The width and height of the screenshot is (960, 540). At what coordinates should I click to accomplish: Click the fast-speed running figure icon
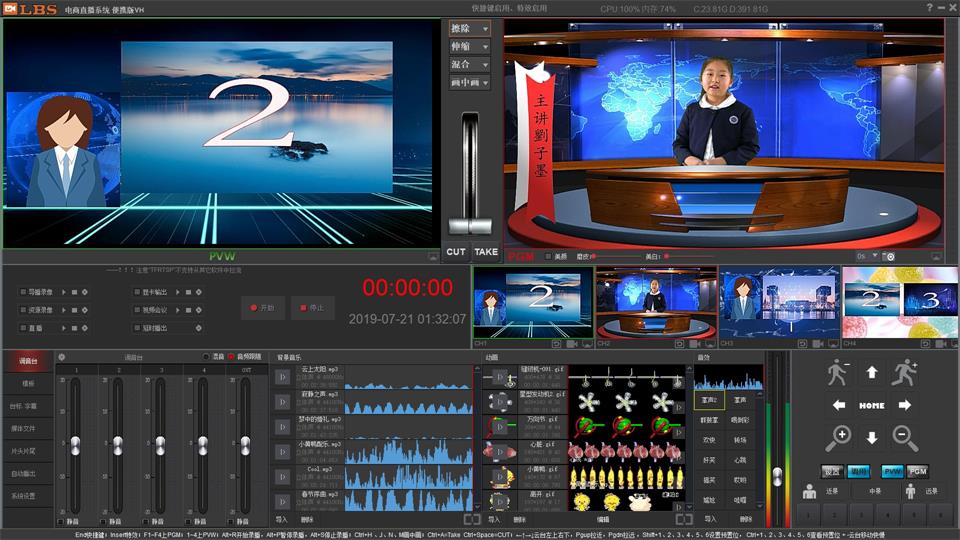[x=904, y=373]
